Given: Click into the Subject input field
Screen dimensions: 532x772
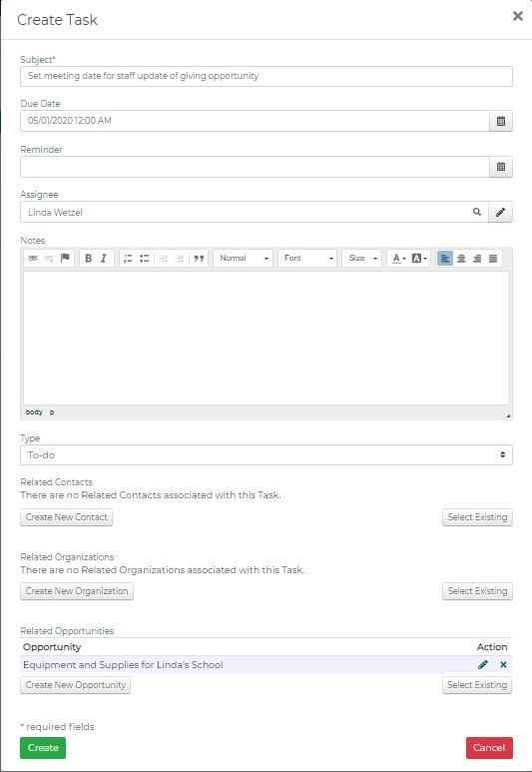Looking at the screenshot, I should coord(266,76).
